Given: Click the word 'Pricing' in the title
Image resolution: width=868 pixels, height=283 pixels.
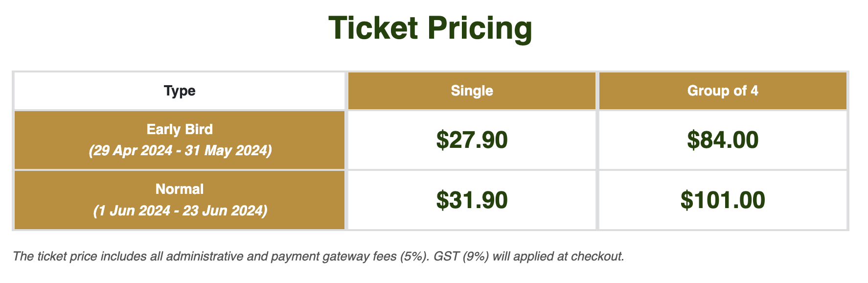Looking at the screenshot, I should pos(480,28).
